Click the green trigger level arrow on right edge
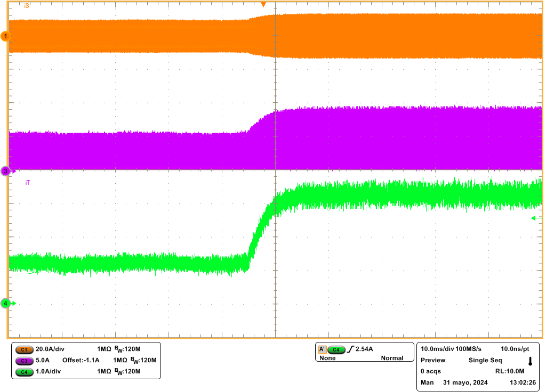Image resolution: width=546 pixels, height=392 pixels. (534, 218)
